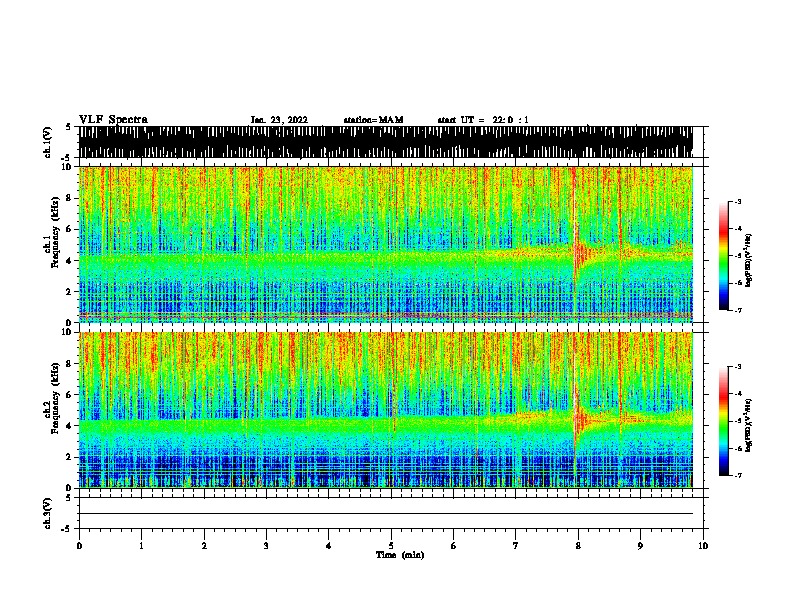
Task: Click the ch.2 spectrogram panel
Action: pos(386,410)
